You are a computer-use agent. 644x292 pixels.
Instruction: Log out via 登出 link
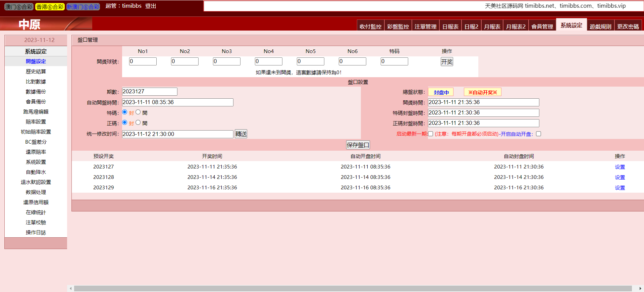tap(151, 6)
